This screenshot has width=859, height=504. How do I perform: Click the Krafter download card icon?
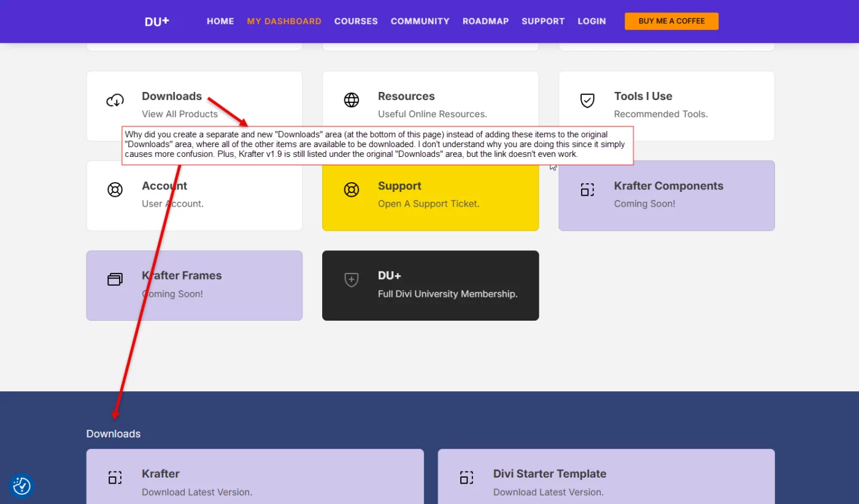coord(115,477)
